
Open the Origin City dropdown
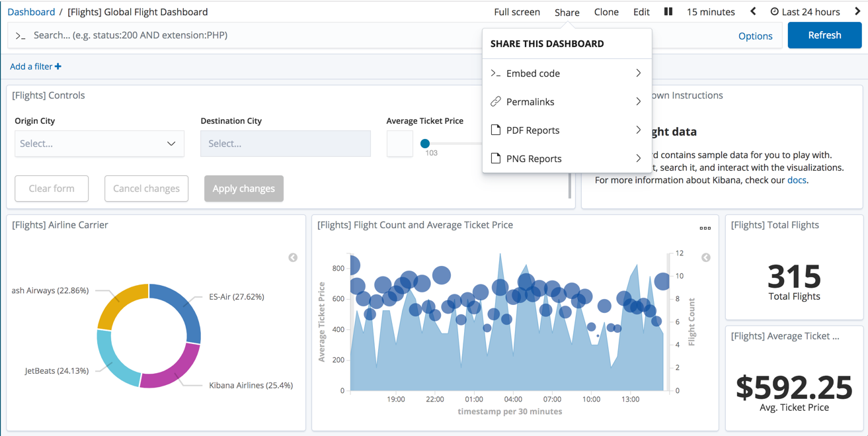coord(99,144)
